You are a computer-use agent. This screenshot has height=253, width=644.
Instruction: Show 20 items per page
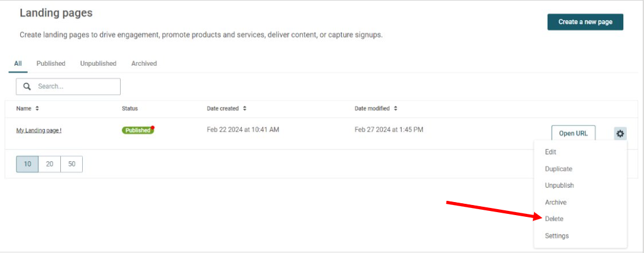point(49,164)
